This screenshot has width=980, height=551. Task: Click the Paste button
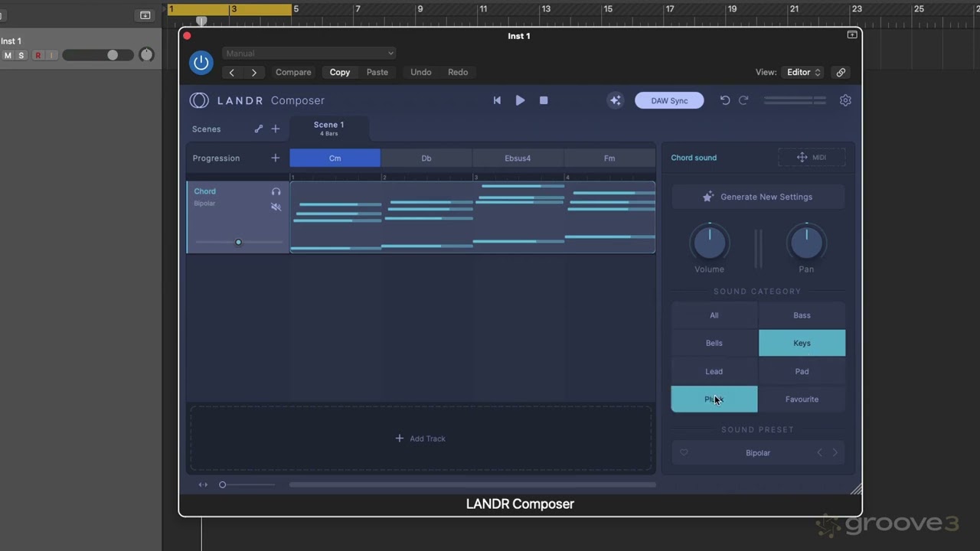coord(377,72)
